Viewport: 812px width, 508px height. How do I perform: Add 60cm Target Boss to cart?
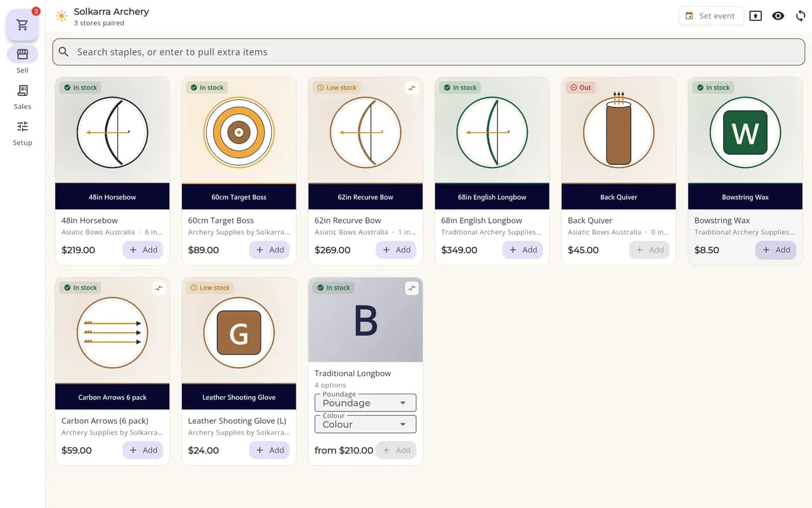coord(270,250)
